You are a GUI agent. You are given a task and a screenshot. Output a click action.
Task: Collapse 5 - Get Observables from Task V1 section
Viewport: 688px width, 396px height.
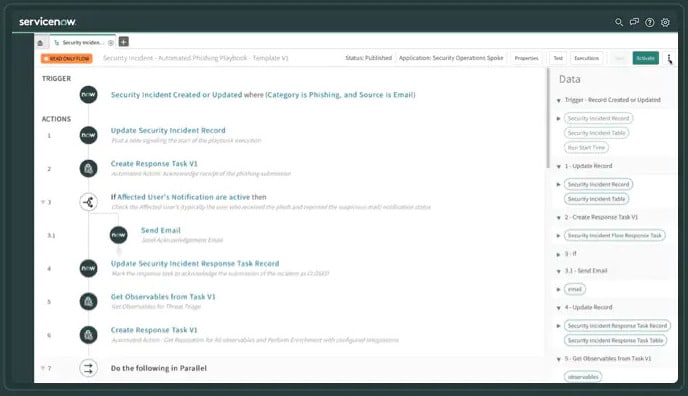point(559,360)
